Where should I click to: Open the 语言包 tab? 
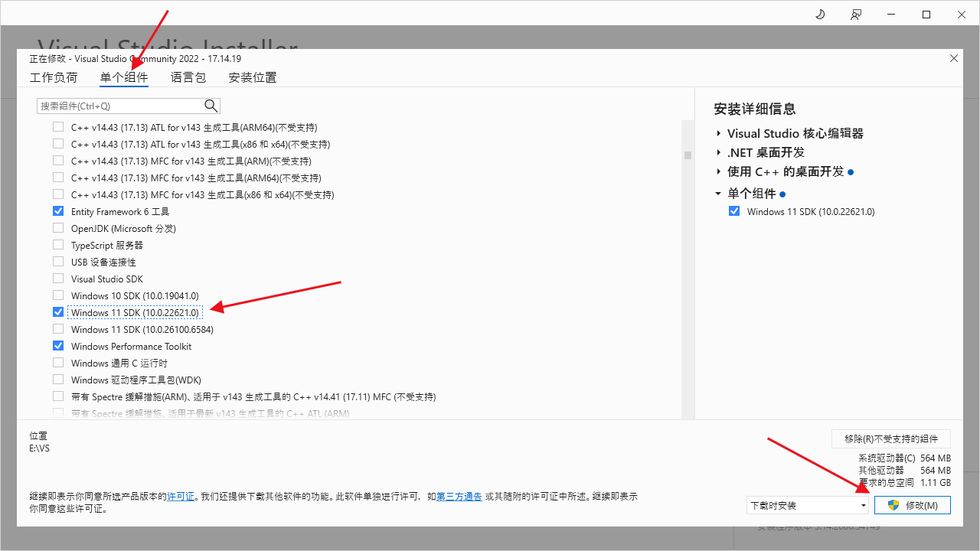(x=188, y=77)
